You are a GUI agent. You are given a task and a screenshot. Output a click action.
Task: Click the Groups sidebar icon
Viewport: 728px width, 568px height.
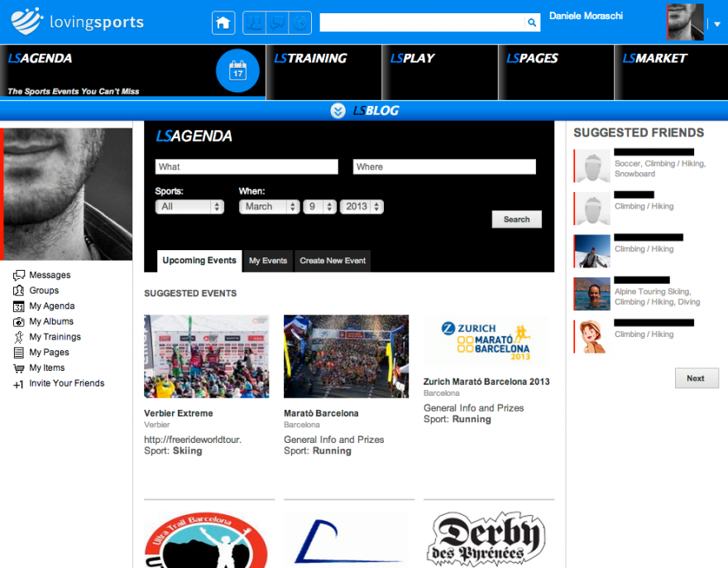[x=18, y=291]
